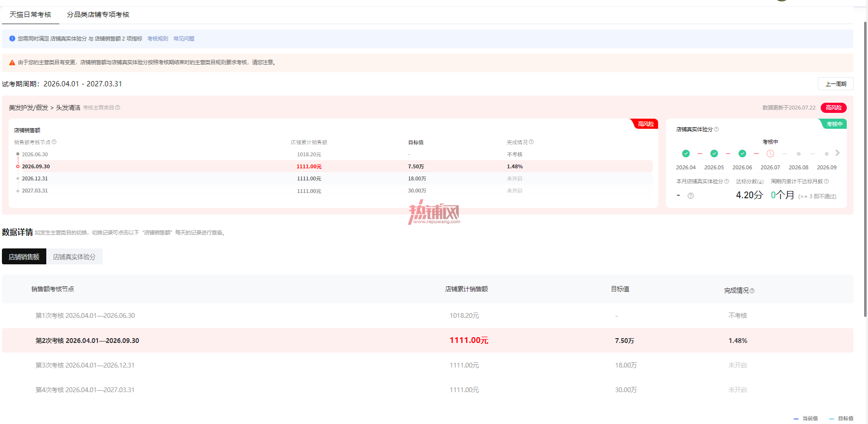Click help icon beside 本月店铺真实体验分
The image size is (868, 424).
click(x=727, y=181)
